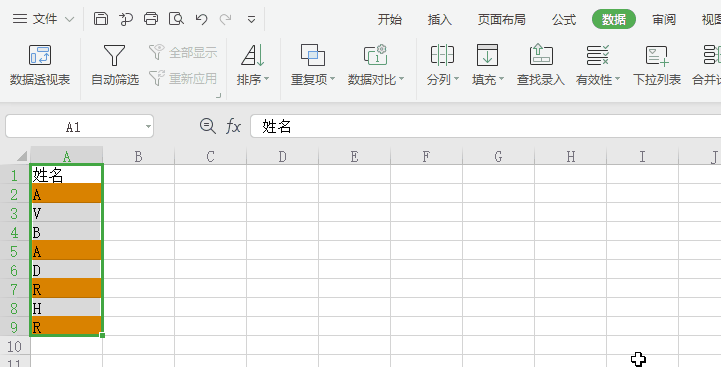The height and width of the screenshot is (367, 721).
Task: Click cell A4 containing B
Action: pos(67,231)
